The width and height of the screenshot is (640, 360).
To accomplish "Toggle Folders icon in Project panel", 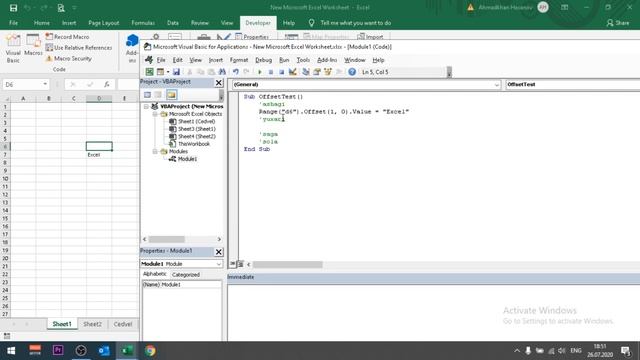I will tap(171, 95).
